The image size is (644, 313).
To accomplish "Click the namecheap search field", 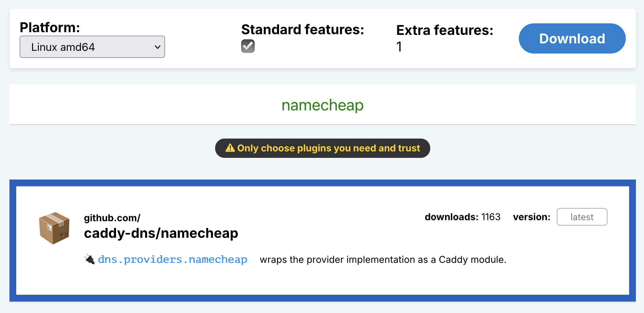I will tap(323, 105).
